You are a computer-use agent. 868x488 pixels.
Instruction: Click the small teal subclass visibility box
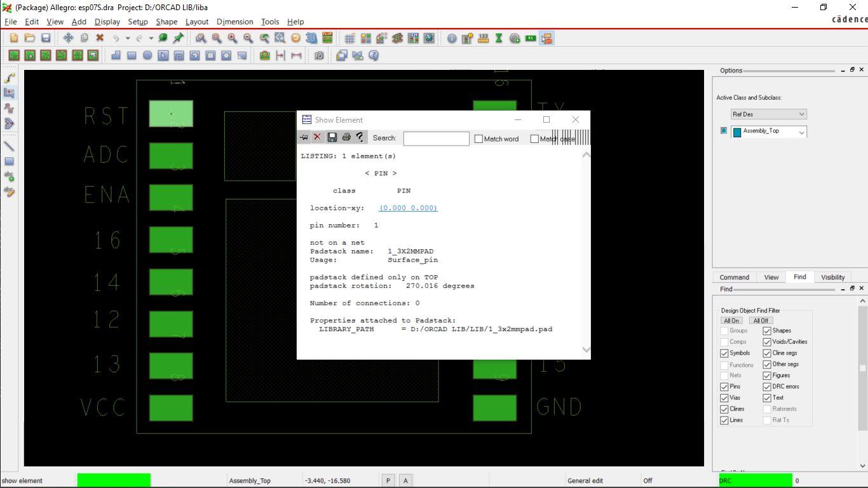tap(723, 131)
